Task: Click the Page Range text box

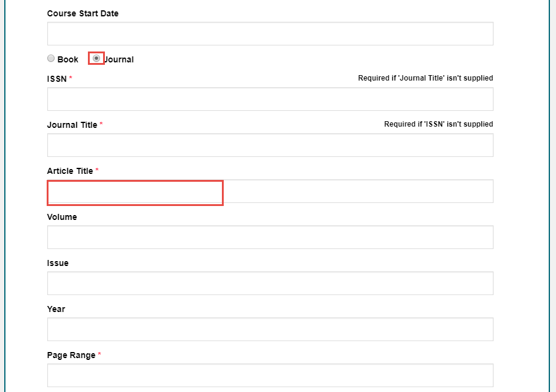Action: [x=270, y=376]
